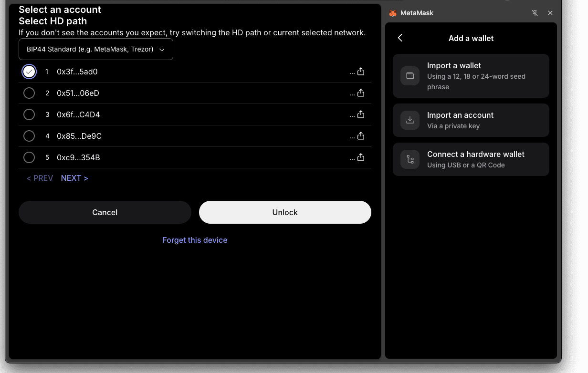Viewport: 588px width, 373px height.
Task: Select account 3 checkbox 0x6f...C4D4
Action: tap(29, 114)
